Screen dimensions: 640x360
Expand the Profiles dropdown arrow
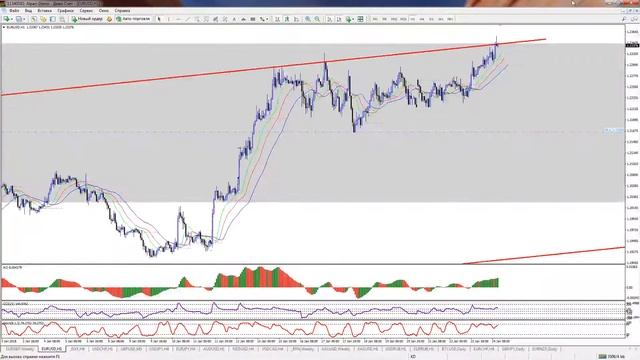(x=24, y=19)
